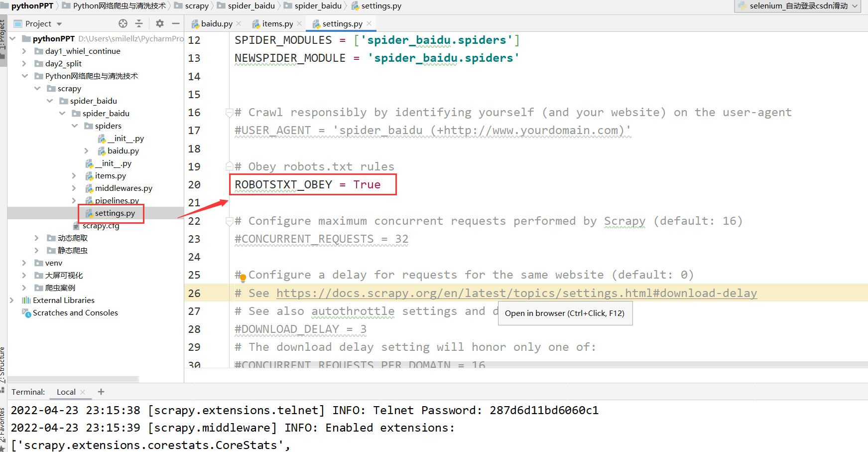Open the Project view dropdown
The height and width of the screenshot is (452, 868).
(x=59, y=24)
